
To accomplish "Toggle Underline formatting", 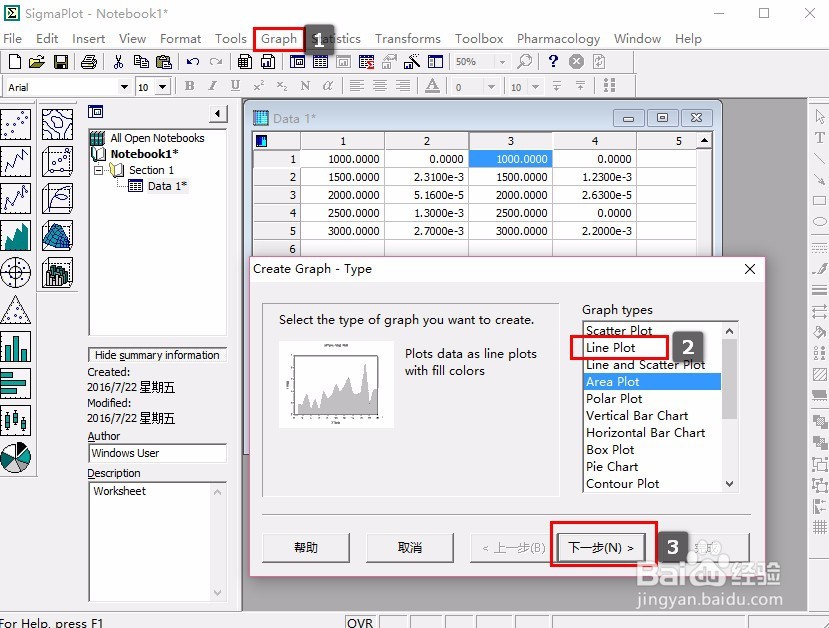I will [235, 86].
